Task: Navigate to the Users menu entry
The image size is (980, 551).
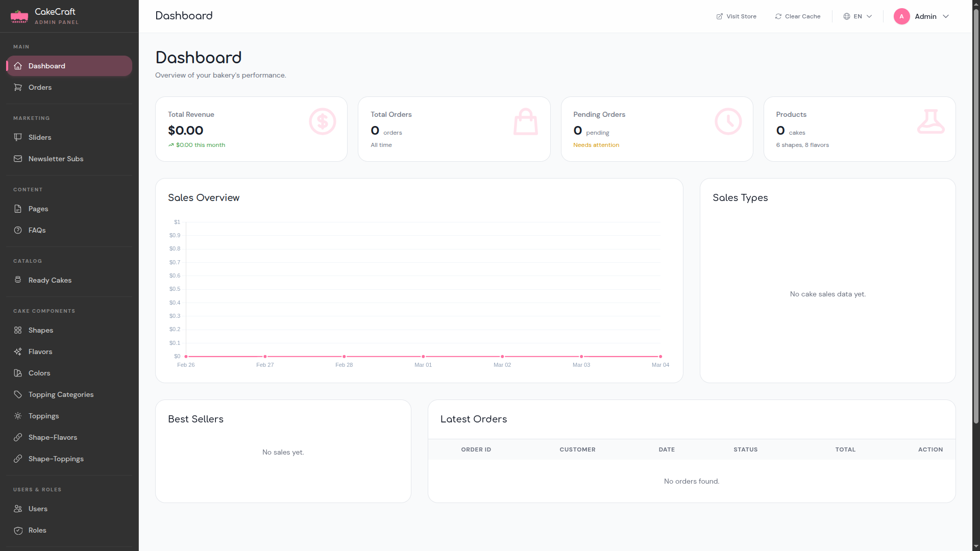Action: [x=37, y=509]
